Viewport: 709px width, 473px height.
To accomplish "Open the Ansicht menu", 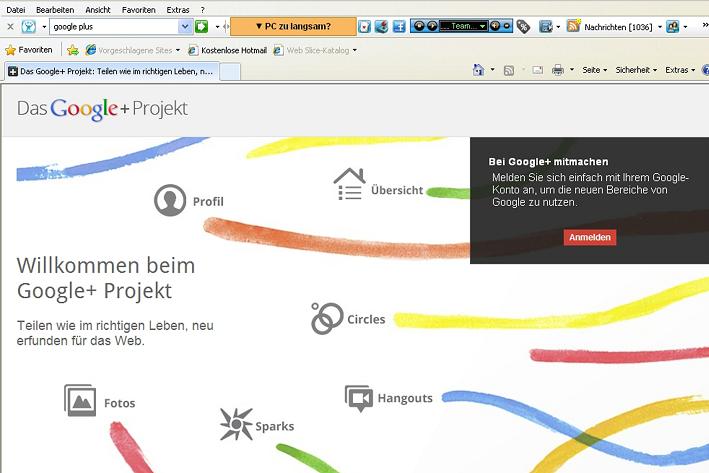I will tap(98, 9).
